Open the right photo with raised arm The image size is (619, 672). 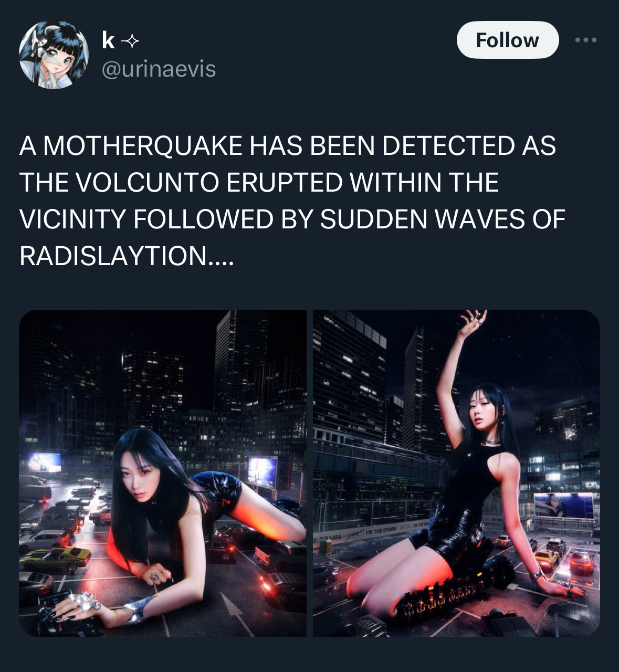[456, 473]
